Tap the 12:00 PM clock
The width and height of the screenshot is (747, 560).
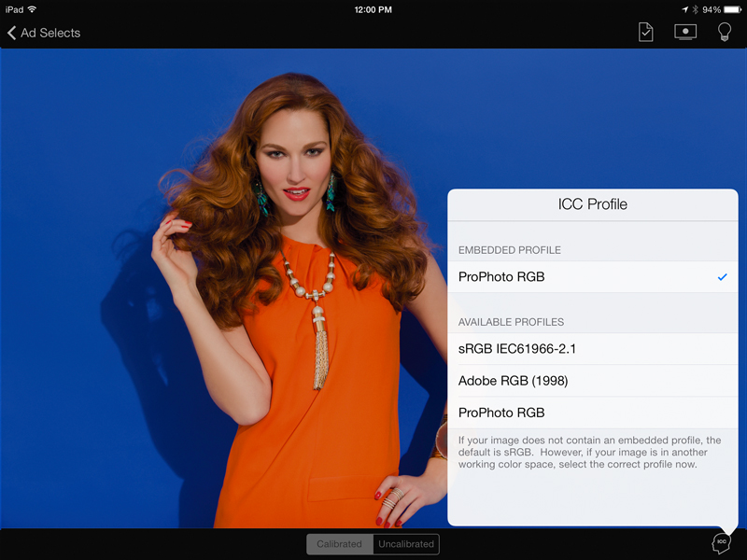point(373,9)
